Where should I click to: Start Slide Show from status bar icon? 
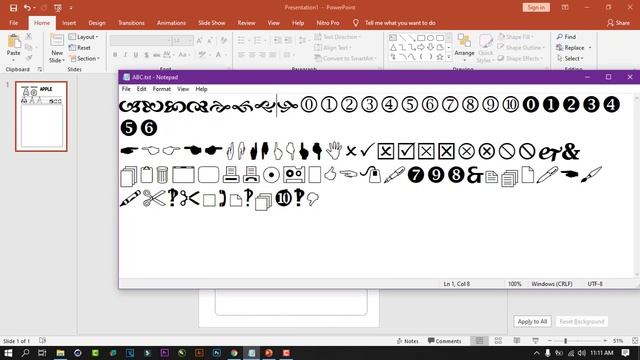coord(535,341)
